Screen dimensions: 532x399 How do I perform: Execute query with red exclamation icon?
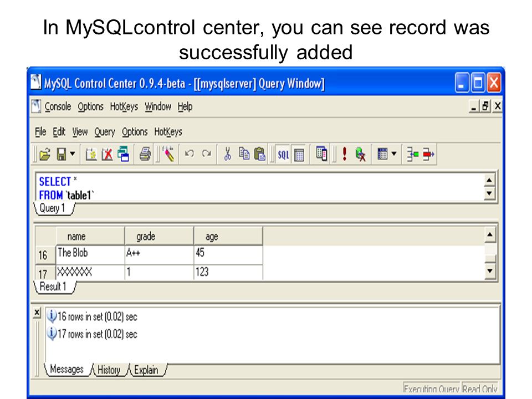[344, 154]
